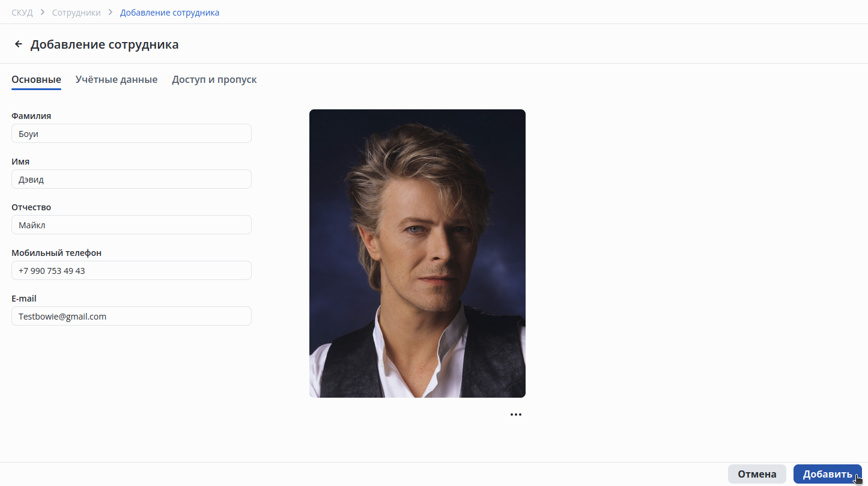The height and width of the screenshot is (486, 868).
Task: Open the three-dots menu below the photo
Action: (516, 415)
